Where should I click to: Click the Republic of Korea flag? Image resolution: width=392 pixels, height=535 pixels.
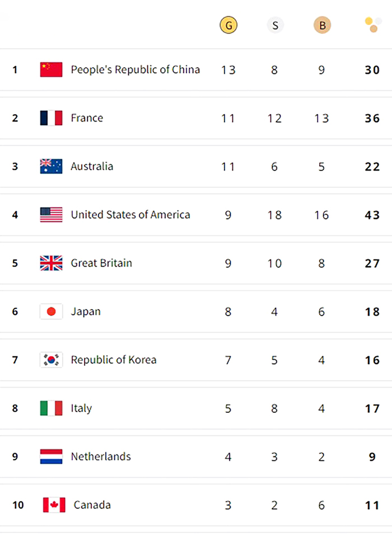tap(51, 360)
